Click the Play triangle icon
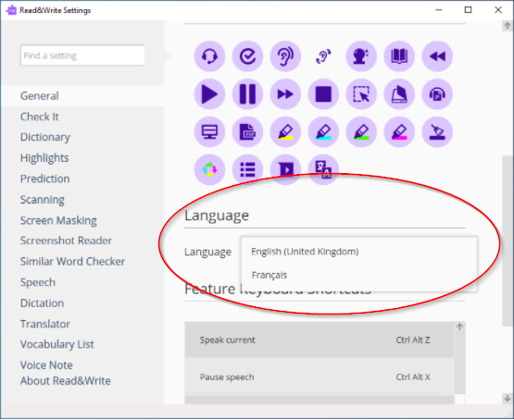 (209, 94)
